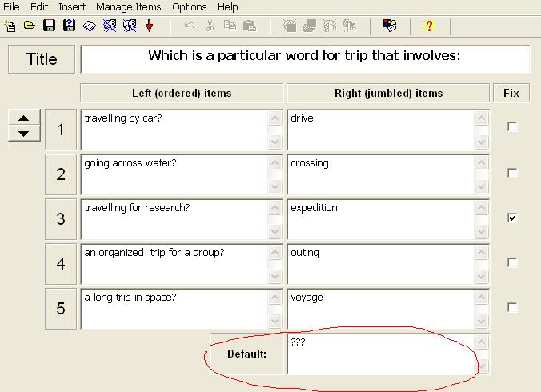Open the File menu

pyautogui.click(x=11, y=7)
